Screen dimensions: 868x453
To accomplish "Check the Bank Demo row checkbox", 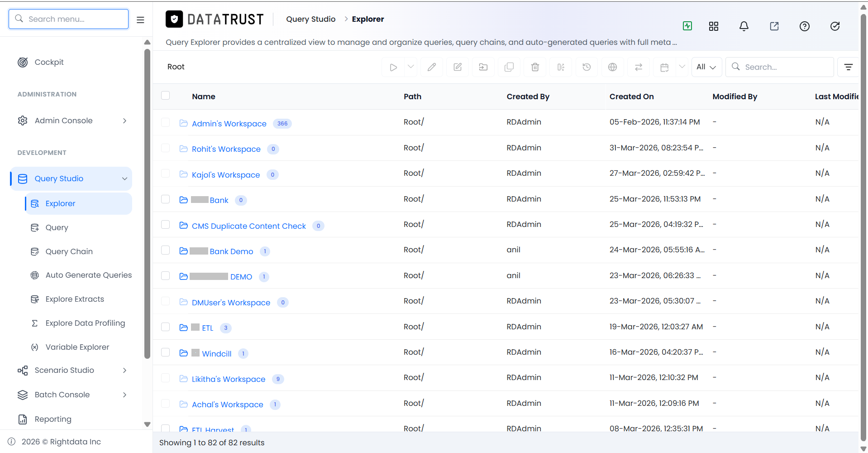I will [166, 250].
